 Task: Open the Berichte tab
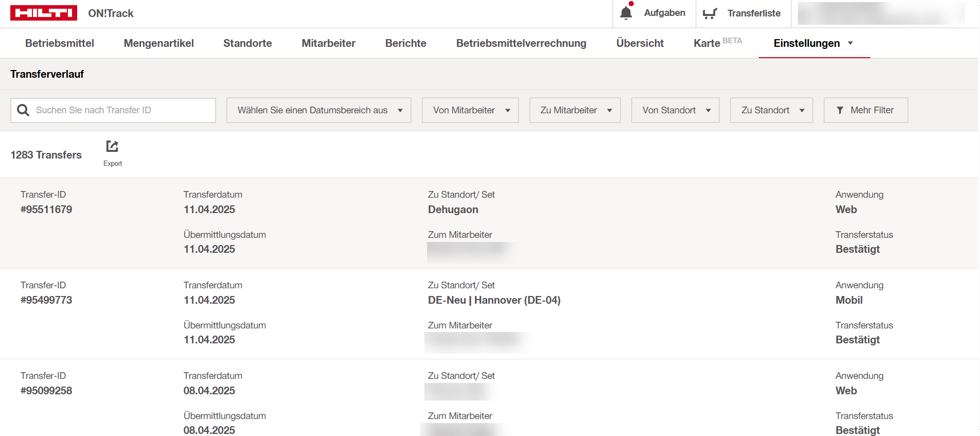coord(405,43)
